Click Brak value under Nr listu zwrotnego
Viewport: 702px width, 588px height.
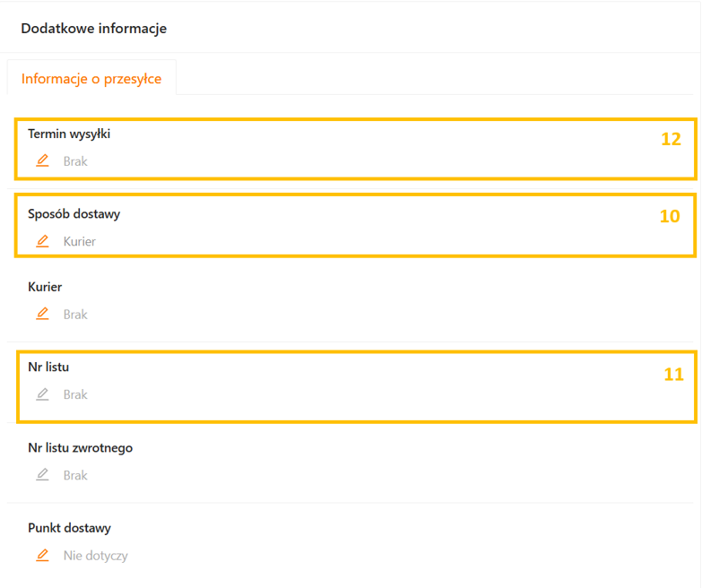75,475
